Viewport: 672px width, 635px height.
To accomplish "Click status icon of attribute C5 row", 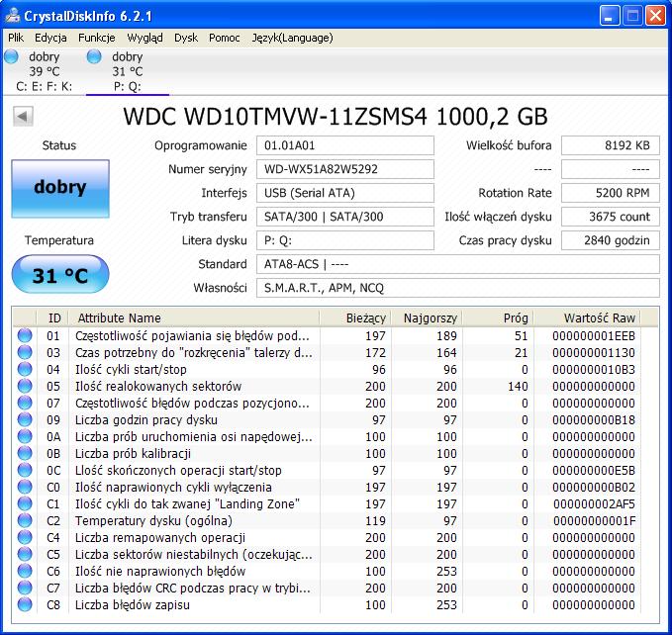I will [x=25, y=554].
